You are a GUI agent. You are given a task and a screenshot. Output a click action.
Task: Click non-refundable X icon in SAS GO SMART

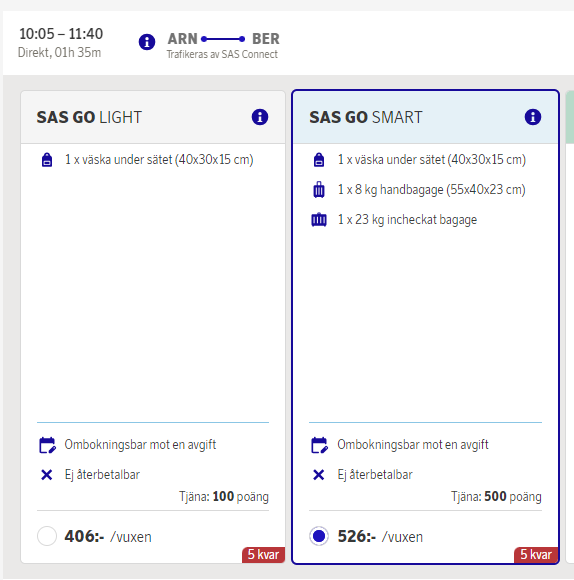tap(319, 475)
